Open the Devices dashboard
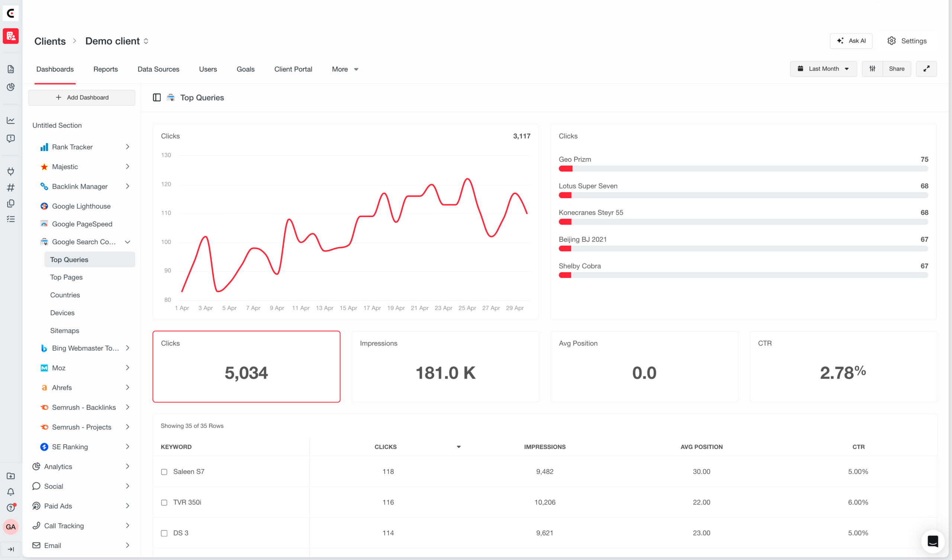Screen dimensions: 952x560 (62, 313)
